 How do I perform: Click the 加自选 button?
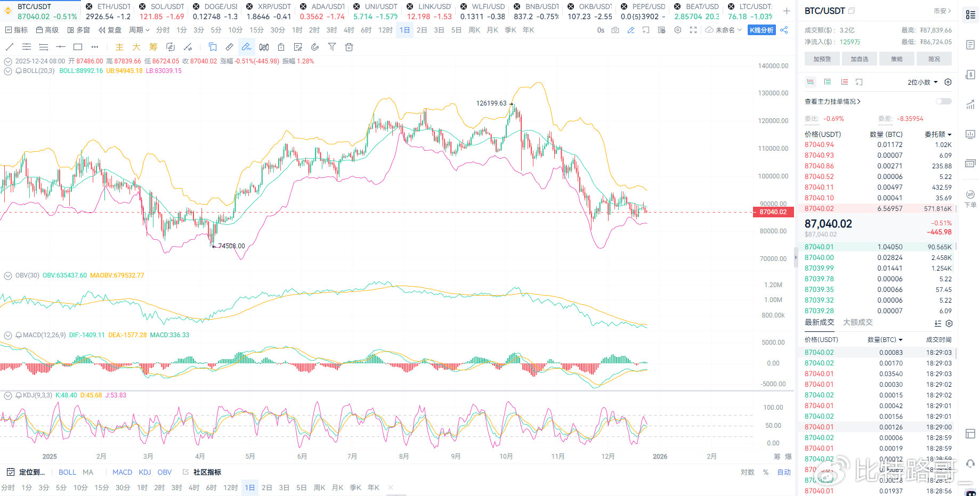tap(859, 59)
